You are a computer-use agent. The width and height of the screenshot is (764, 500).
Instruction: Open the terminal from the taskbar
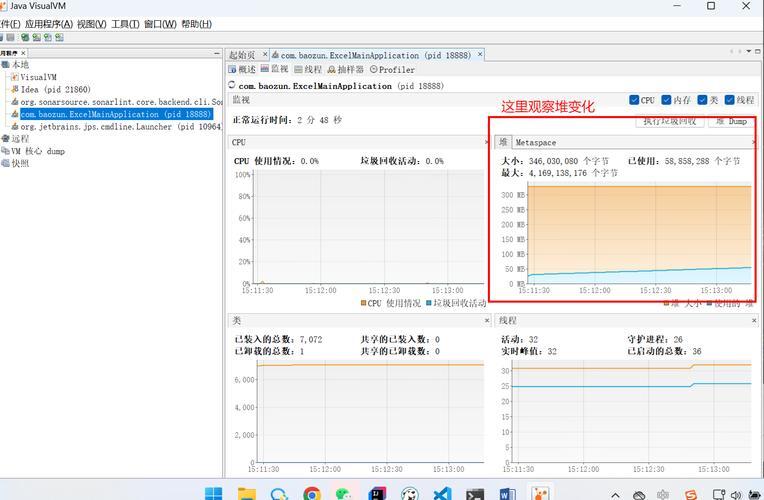(475, 493)
